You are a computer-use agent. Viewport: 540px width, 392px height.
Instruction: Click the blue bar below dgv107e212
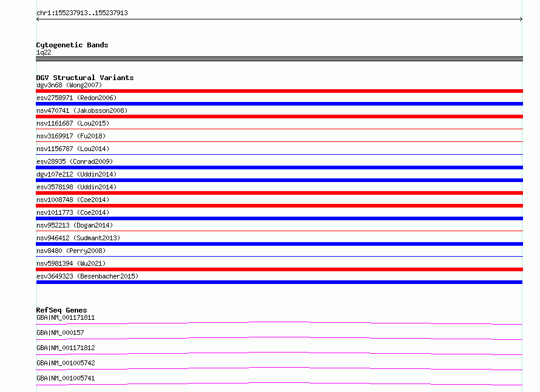tap(279, 180)
